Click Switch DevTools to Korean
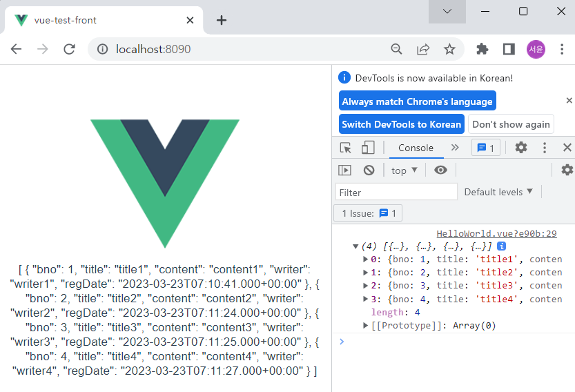The width and height of the screenshot is (575, 392). 402,124
